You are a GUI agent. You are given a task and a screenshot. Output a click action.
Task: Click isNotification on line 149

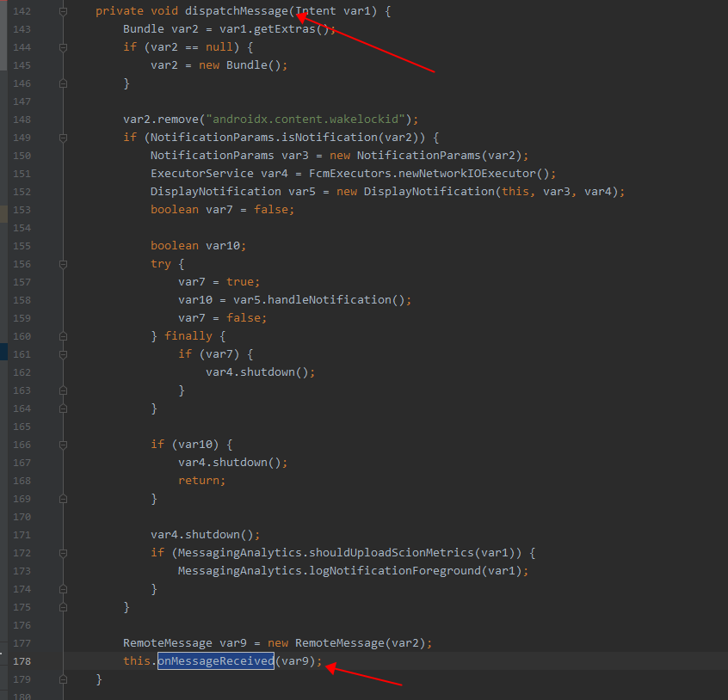(330, 138)
